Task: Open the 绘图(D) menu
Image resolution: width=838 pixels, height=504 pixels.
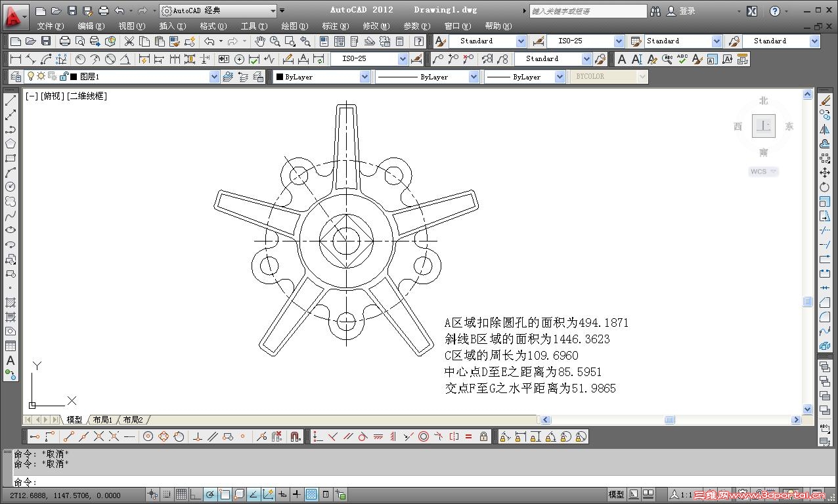Action: [x=294, y=26]
